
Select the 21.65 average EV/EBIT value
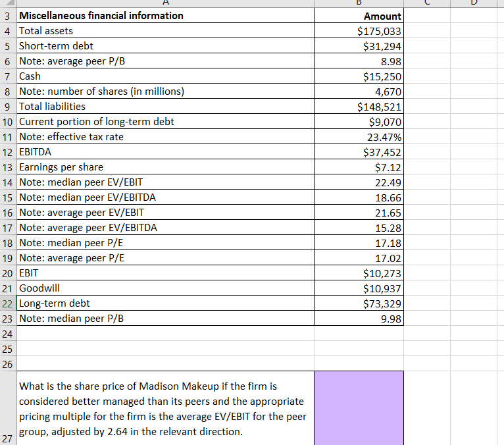tap(359, 212)
